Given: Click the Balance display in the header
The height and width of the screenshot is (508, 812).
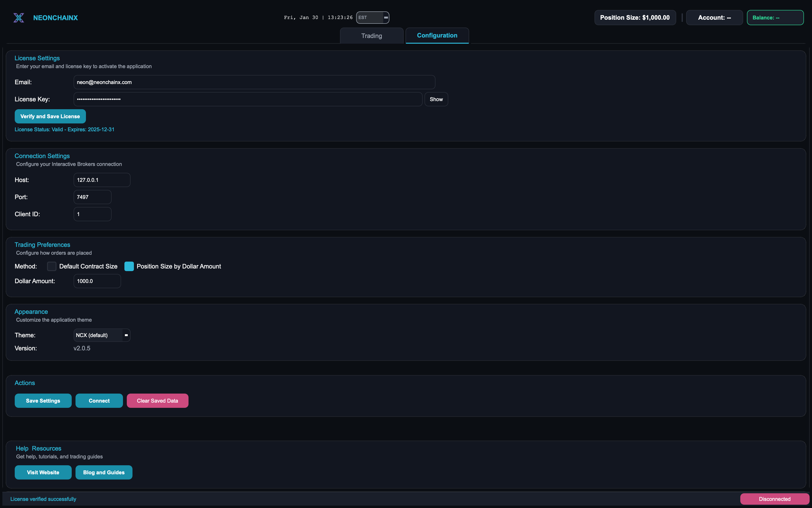Looking at the screenshot, I should click(775, 17).
